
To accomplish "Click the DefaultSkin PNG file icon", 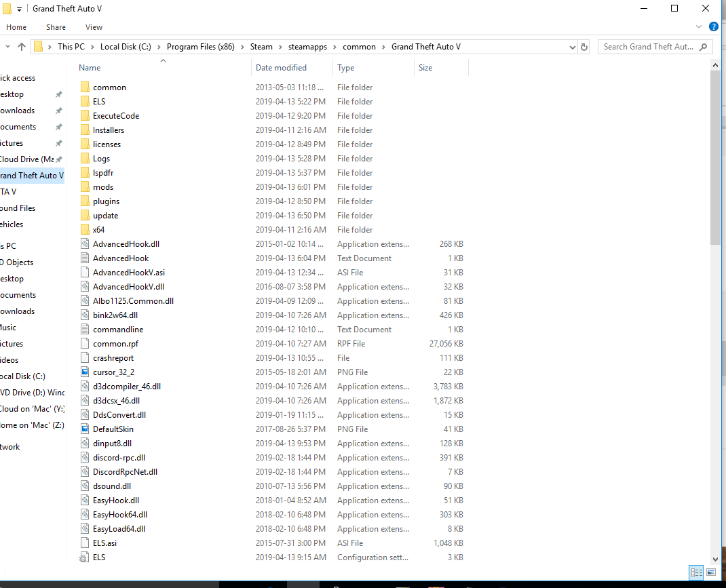I will [85, 429].
